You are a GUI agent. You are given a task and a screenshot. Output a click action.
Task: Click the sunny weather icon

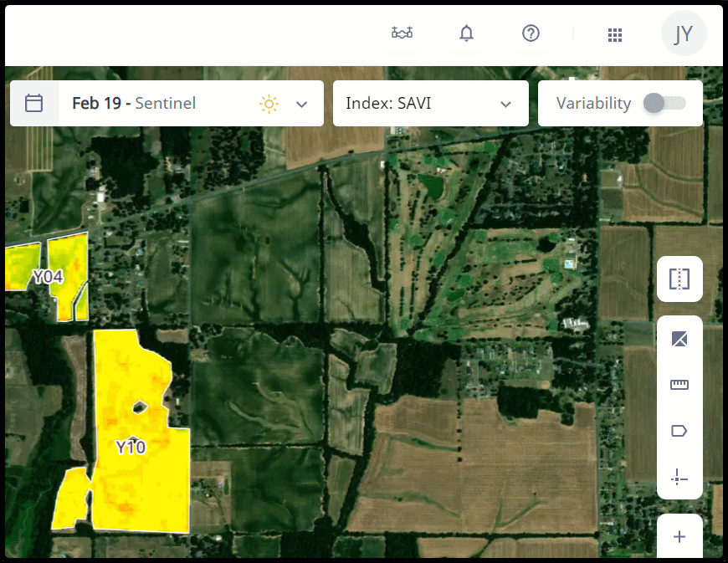point(269,104)
